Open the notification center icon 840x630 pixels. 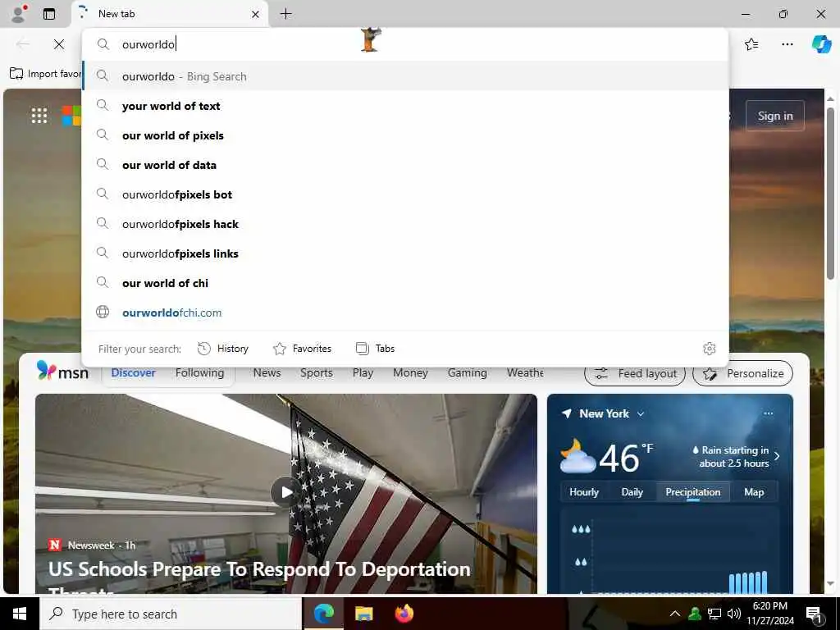coord(814,614)
